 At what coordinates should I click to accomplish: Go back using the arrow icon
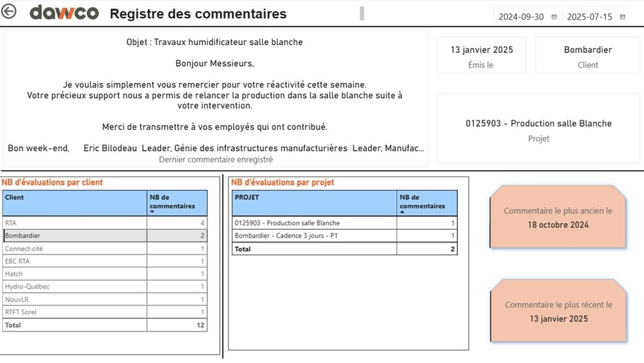click(x=9, y=12)
